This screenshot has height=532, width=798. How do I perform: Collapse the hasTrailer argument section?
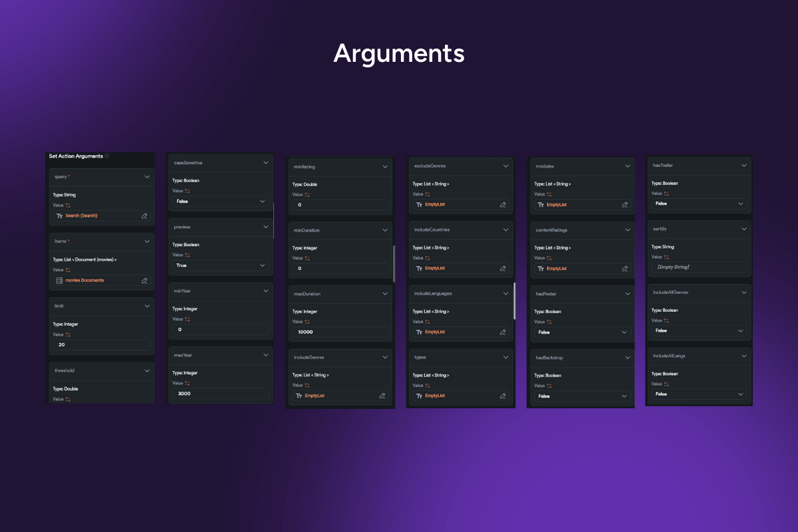click(744, 166)
